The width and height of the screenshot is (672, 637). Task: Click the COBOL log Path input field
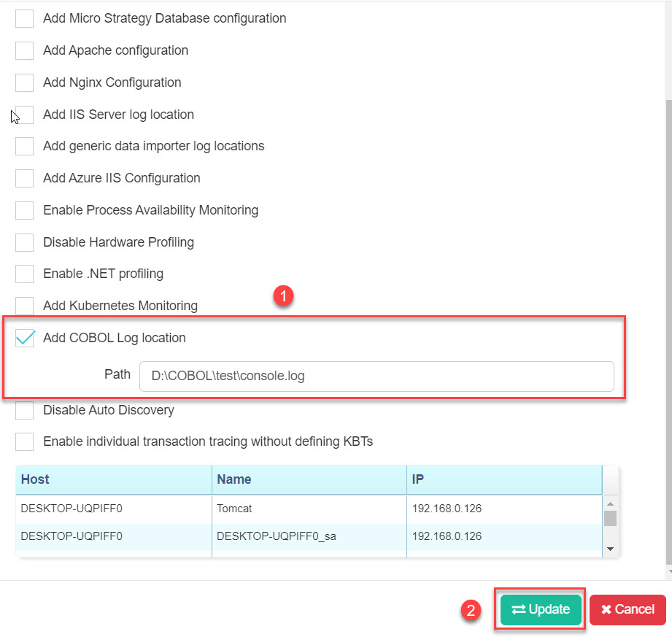click(x=376, y=376)
